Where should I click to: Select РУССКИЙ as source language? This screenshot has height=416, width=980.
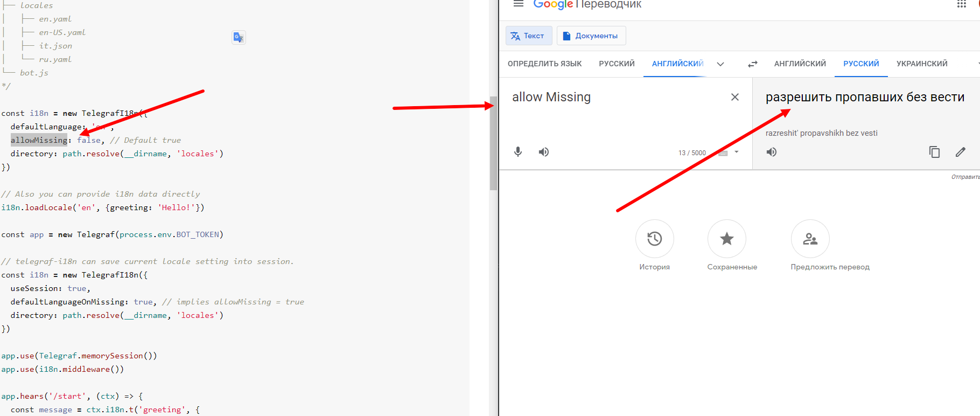coord(617,64)
